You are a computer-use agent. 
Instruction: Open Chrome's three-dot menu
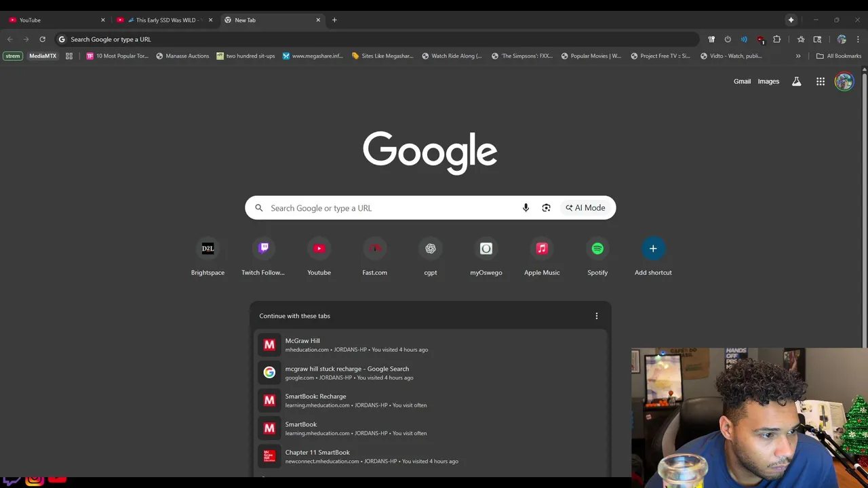pos(858,39)
